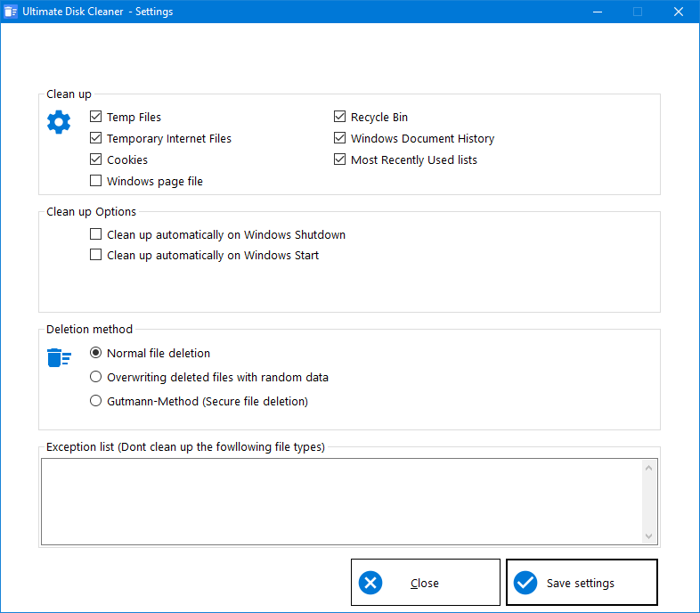Image resolution: width=700 pixels, height=613 pixels.
Task: Enable clean up on Windows Start
Action: [x=96, y=255]
